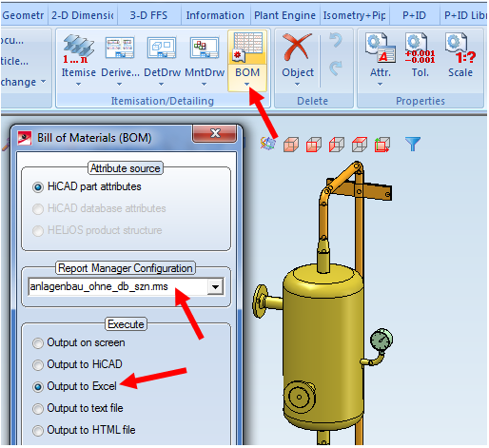The image size is (489, 448).
Task: Select the cube icon with green arrows
Action: [x=382, y=145]
